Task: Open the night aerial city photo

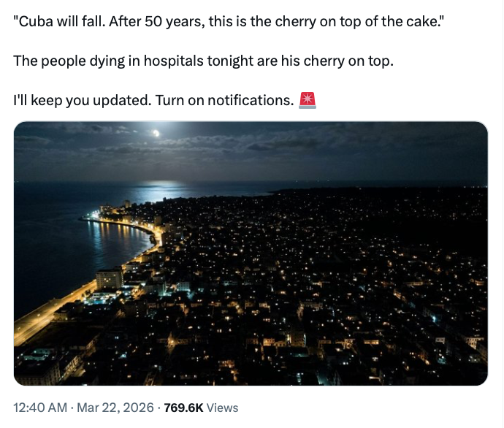Action: point(251,253)
